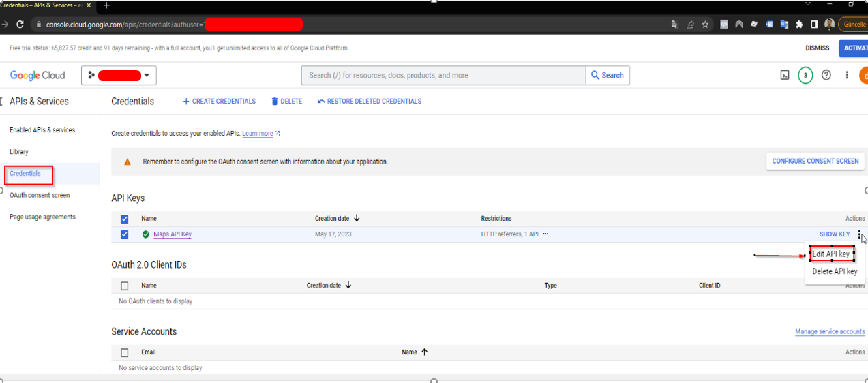Close the Credentials browser tab
Viewport: 868px width, 383px height.
point(89,5)
